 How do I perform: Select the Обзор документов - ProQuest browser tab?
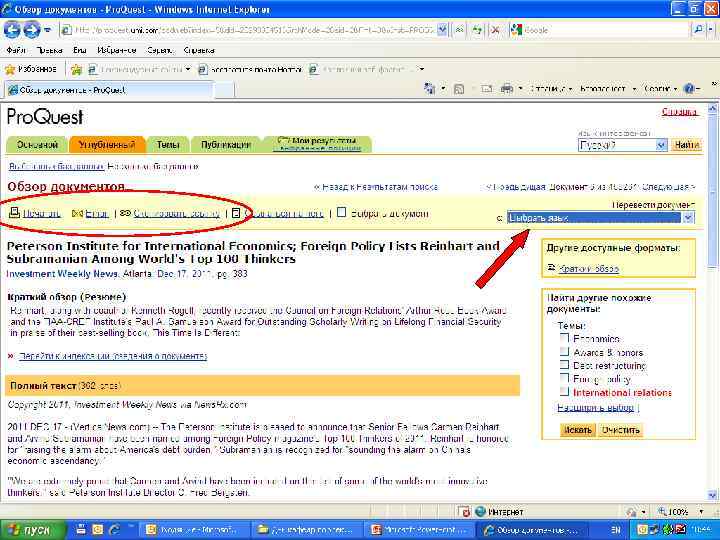pos(109,90)
